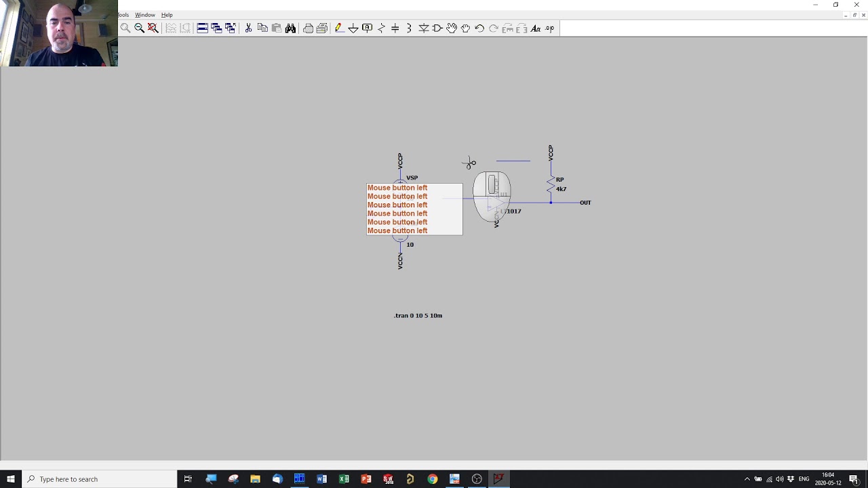
Task: Open the Component gate-shaped tool
Action: pos(437,28)
